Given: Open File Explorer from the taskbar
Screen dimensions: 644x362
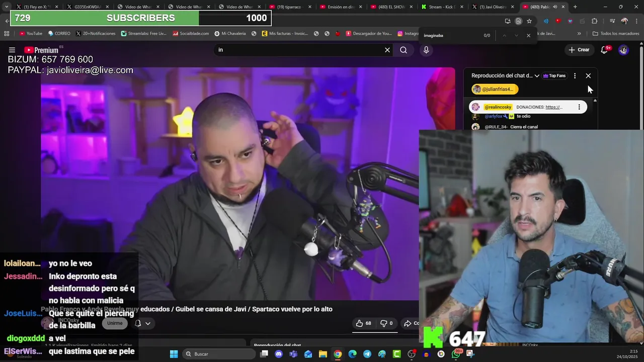Looking at the screenshot, I should [x=323, y=354].
